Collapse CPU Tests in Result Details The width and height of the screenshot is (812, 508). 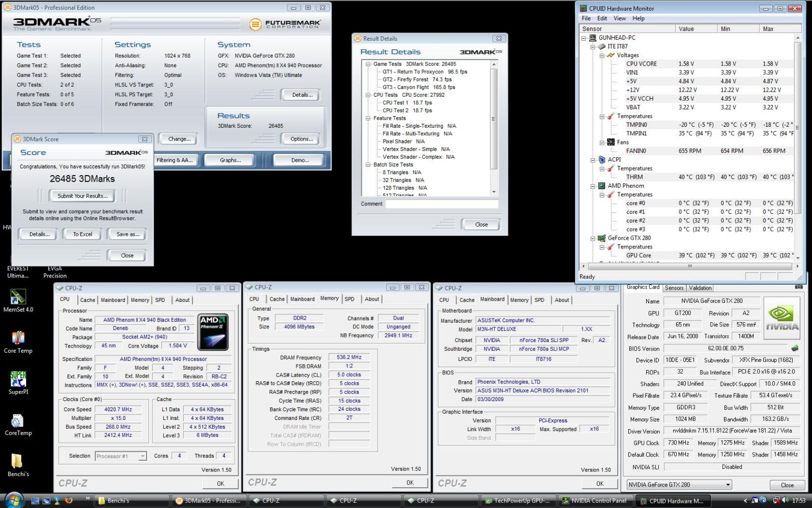coord(368,95)
